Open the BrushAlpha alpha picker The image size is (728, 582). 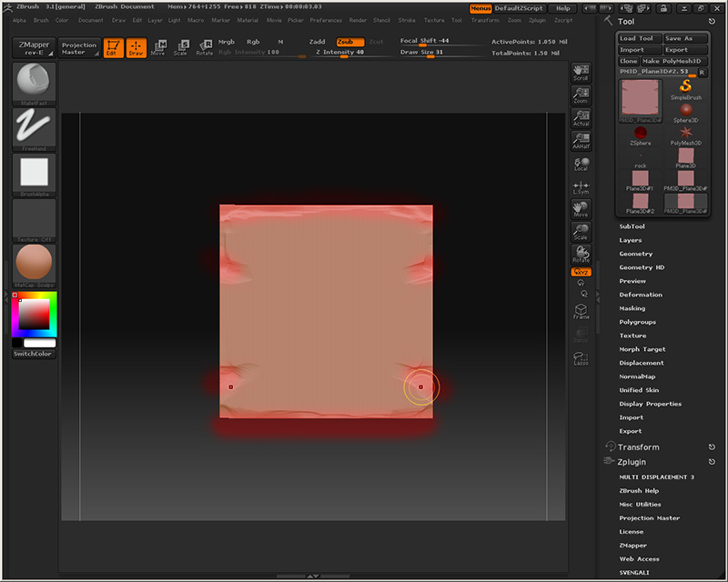pyautogui.click(x=34, y=175)
